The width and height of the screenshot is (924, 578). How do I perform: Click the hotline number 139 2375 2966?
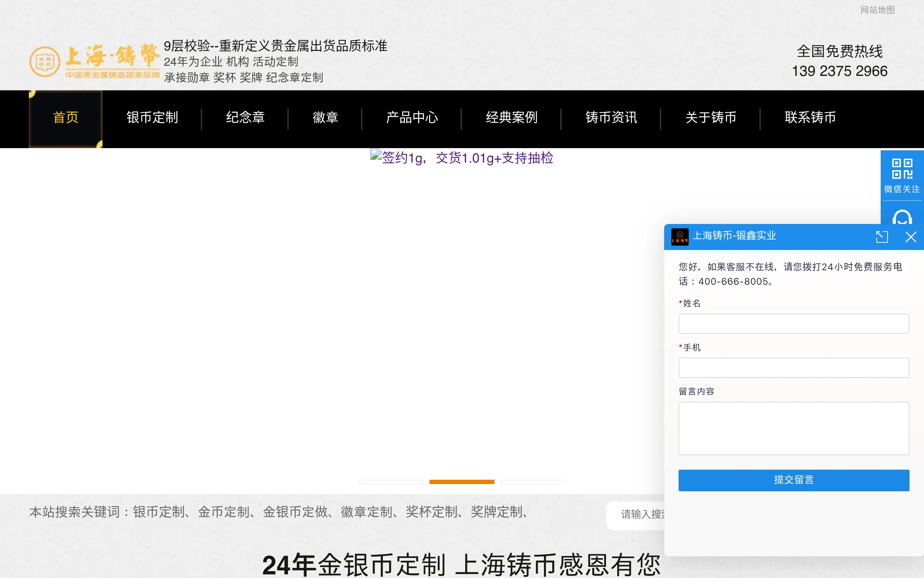click(x=840, y=71)
